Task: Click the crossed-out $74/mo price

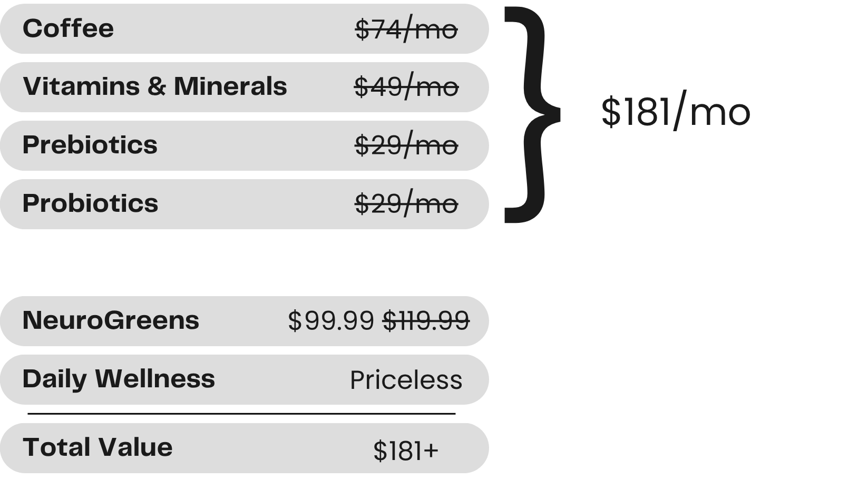Action: point(406,30)
